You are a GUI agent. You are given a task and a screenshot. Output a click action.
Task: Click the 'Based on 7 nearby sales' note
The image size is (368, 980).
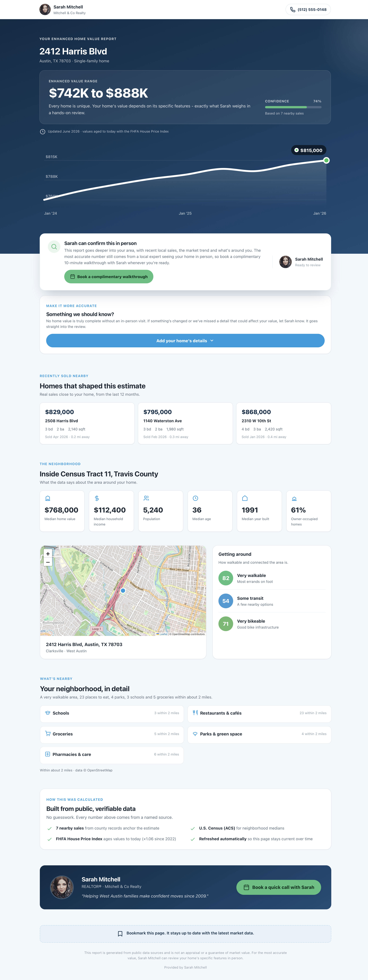[284, 113]
